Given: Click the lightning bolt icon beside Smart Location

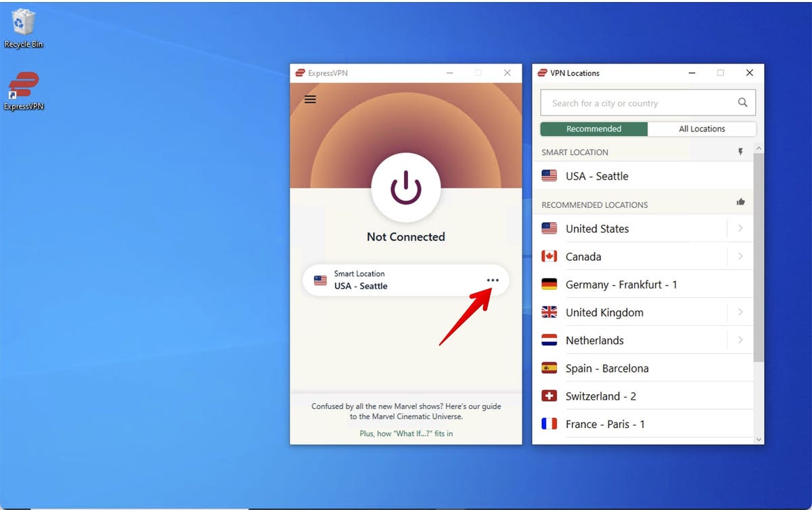Looking at the screenshot, I should pyautogui.click(x=740, y=152).
